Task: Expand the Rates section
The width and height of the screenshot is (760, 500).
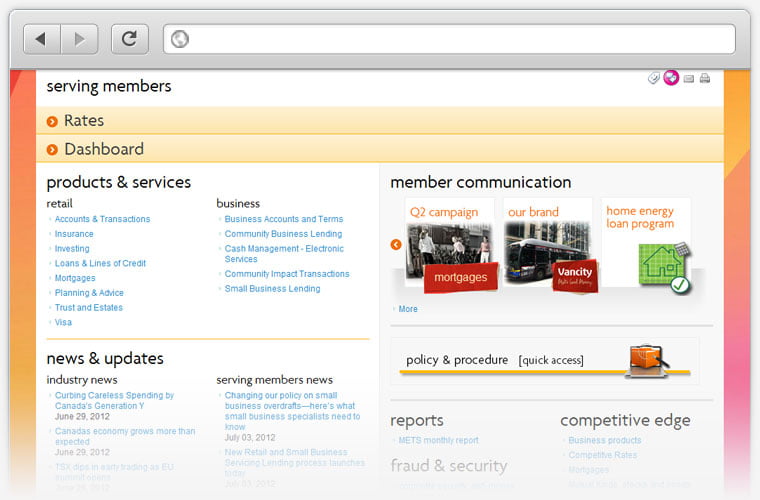Action: click(380, 121)
